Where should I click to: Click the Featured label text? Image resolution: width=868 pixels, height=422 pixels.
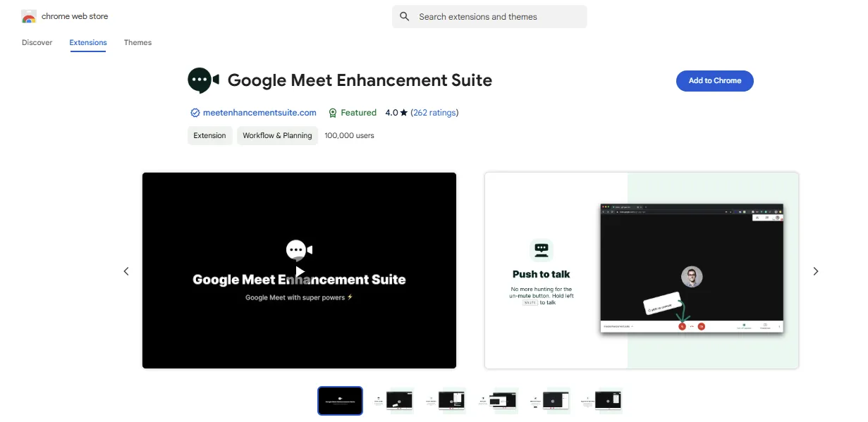point(359,113)
